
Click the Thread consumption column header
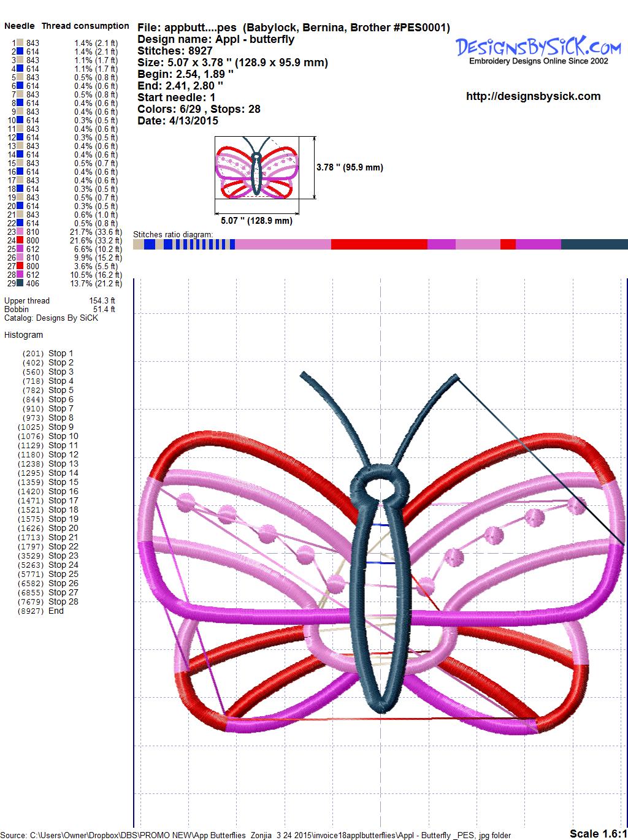point(85,26)
